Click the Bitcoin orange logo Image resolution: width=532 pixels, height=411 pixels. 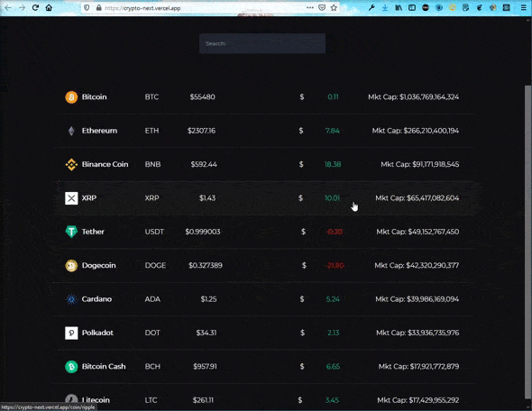tap(71, 97)
